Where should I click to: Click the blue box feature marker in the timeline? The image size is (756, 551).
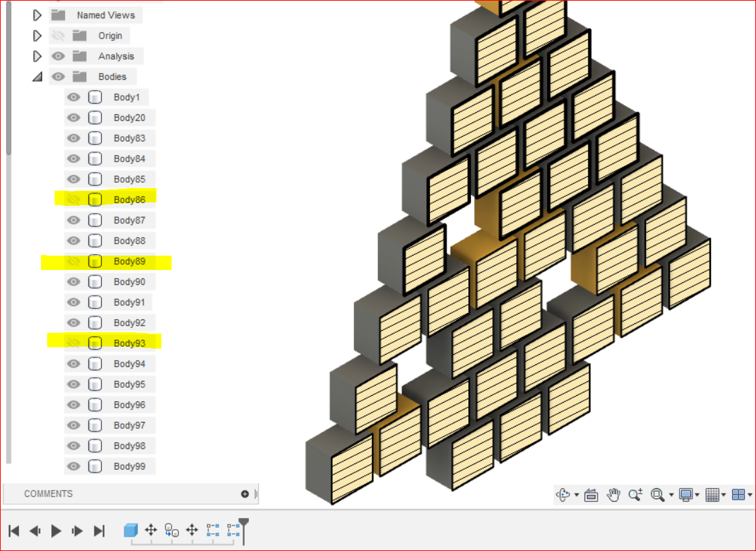pos(129,530)
